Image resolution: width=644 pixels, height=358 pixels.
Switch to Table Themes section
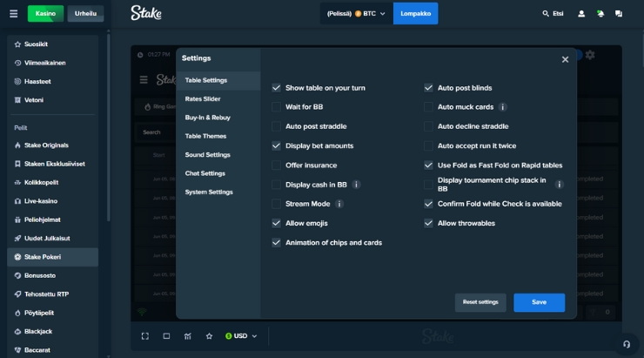(x=218, y=136)
